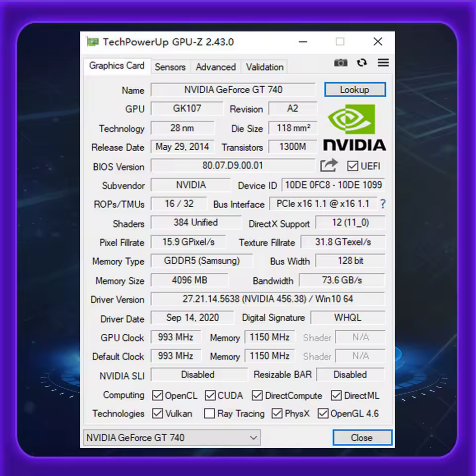Open the hamburger menu icon

383,62
